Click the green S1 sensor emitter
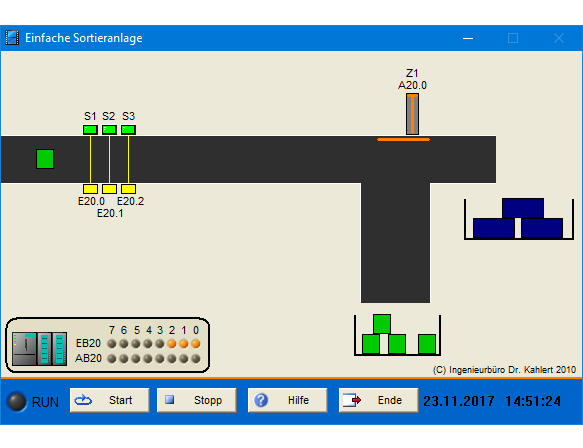583x448 pixels. tap(90, 130)
